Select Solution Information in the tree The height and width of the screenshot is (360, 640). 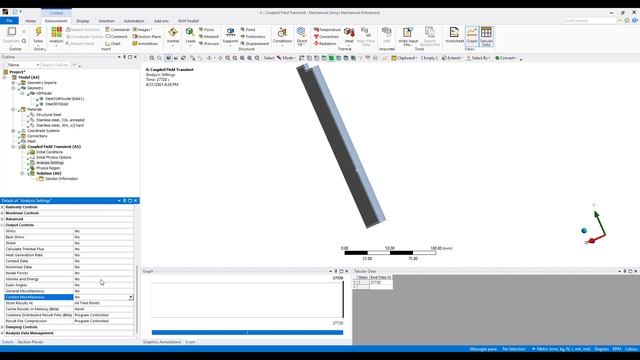tap(61, 179)
